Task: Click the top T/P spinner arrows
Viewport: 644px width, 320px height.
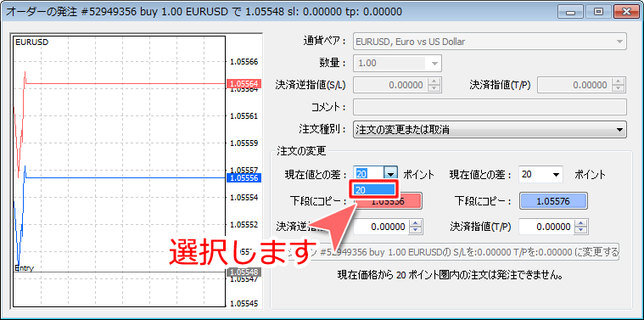Action: coord(619,85)
